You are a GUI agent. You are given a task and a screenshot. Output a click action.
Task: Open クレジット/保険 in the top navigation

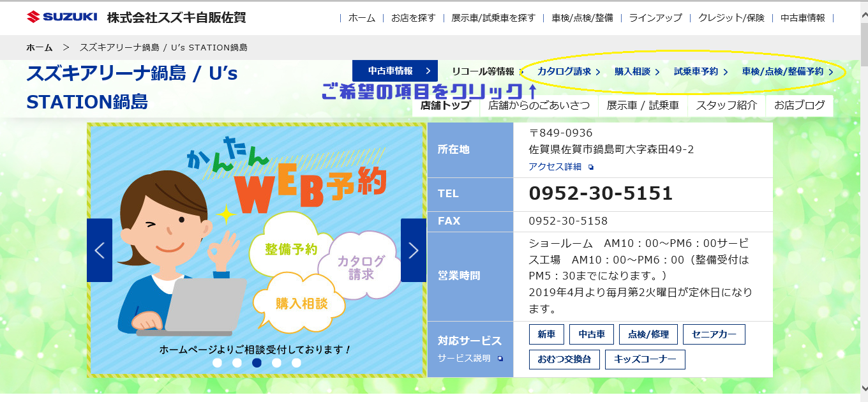[x=731, y=18]
